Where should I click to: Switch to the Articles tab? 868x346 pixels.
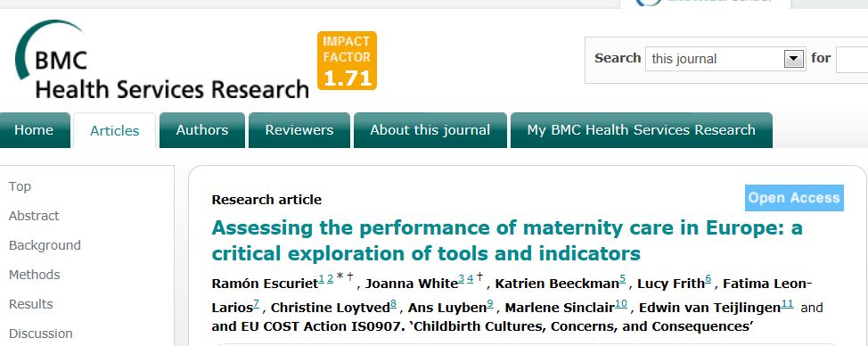115,131
